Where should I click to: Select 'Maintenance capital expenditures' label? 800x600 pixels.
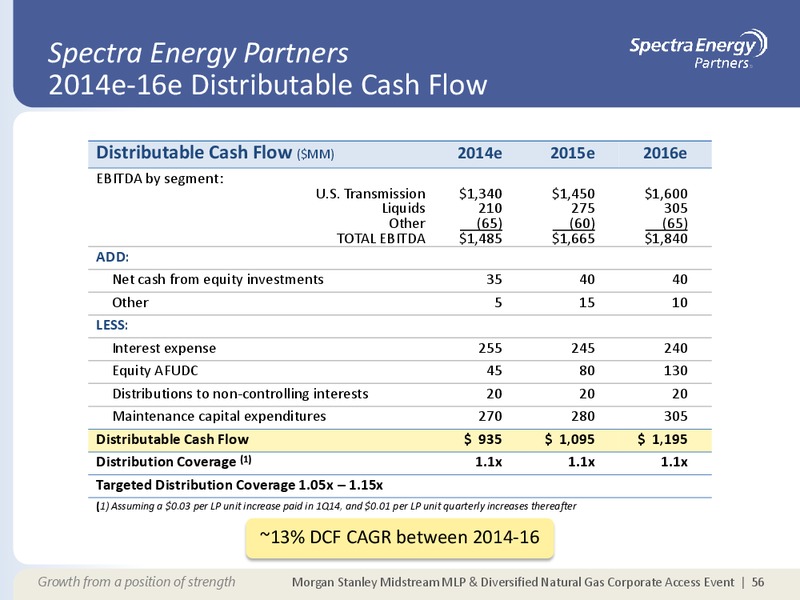219,416
